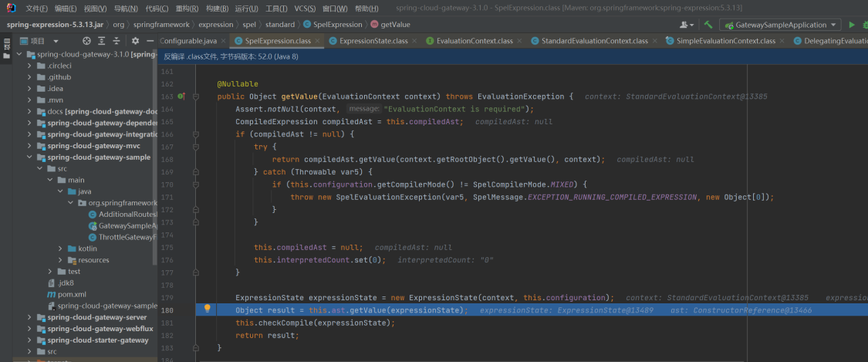Close the SpelExpression.class tab
This screenshot has height=362, width=868.
pyautogui.click(x=317, y=41)
